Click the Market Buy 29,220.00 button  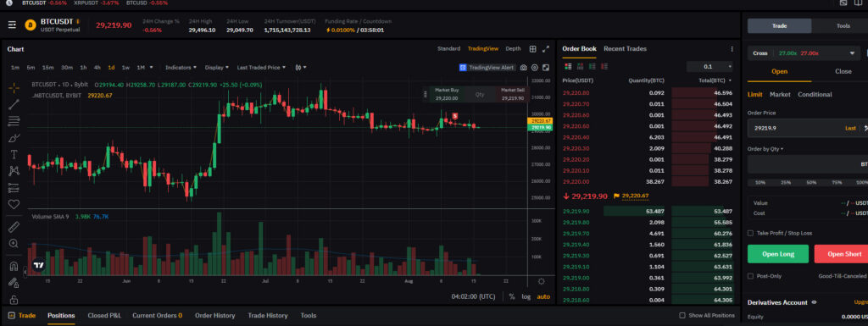[447, 94]
